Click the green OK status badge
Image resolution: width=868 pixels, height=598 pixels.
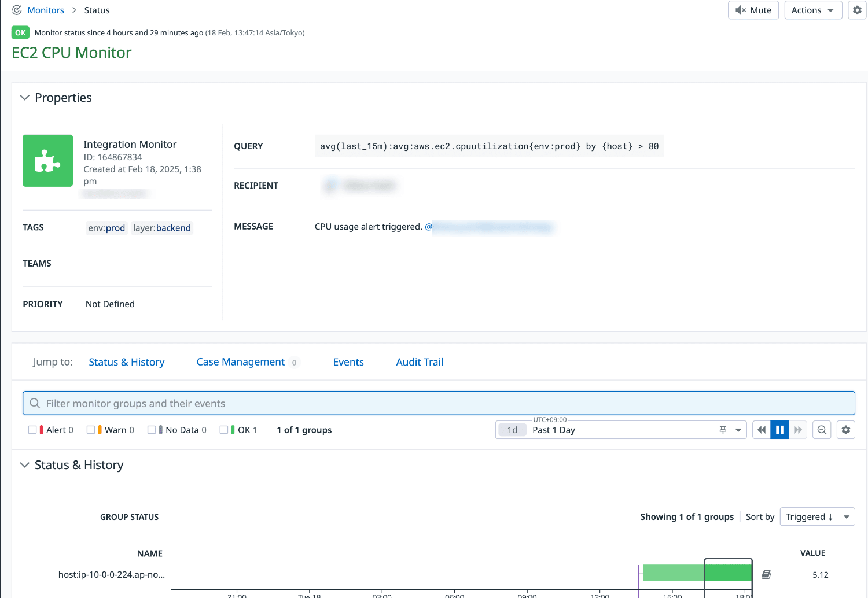pyautogui.click(x=20, y=33)
